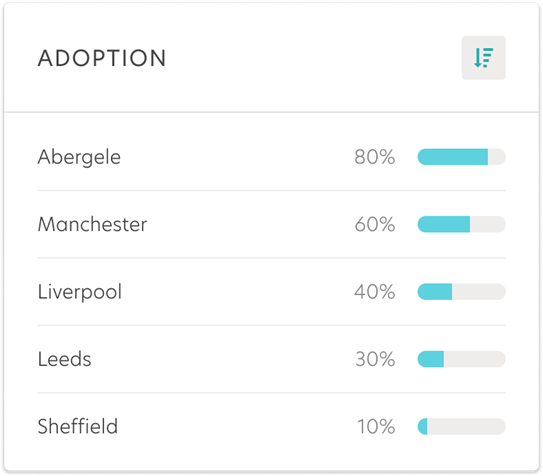The width and height of the screenshot is (543, 476).
Task: Click the 10% value for Sheffield
Action: (x=376, y=426)
